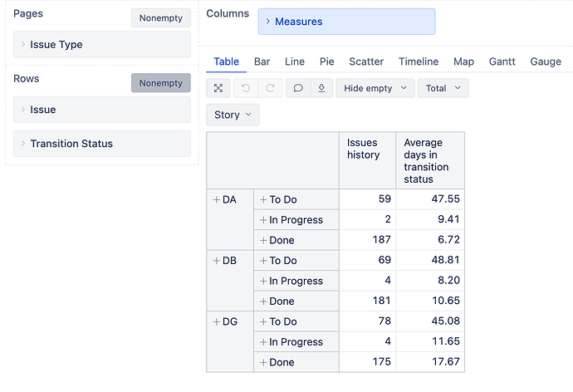Click the cell value 181

click(381, 301)
